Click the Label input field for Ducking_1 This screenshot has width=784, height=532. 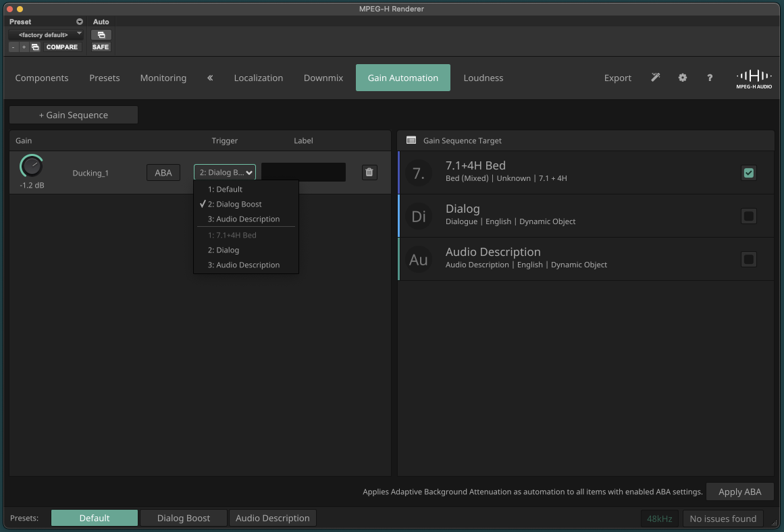click(x=303, y=173)
